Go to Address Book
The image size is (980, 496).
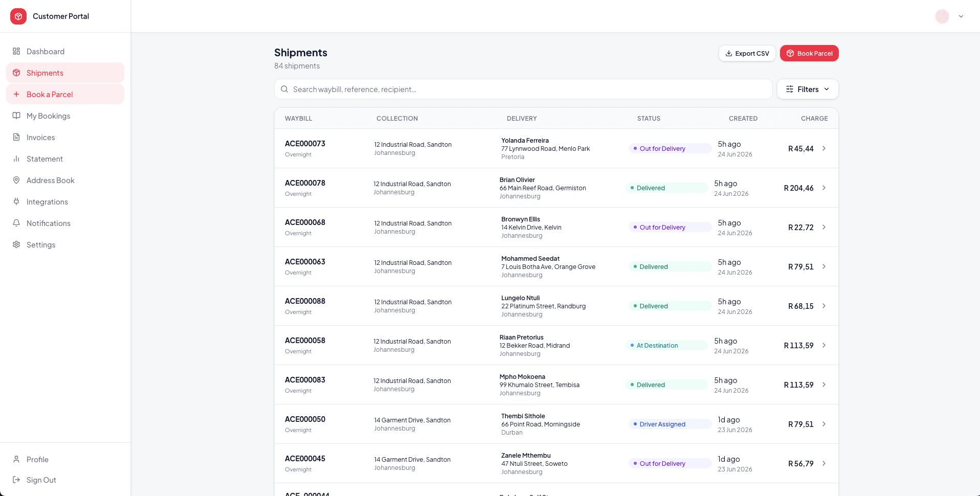(x=65, y=180)
